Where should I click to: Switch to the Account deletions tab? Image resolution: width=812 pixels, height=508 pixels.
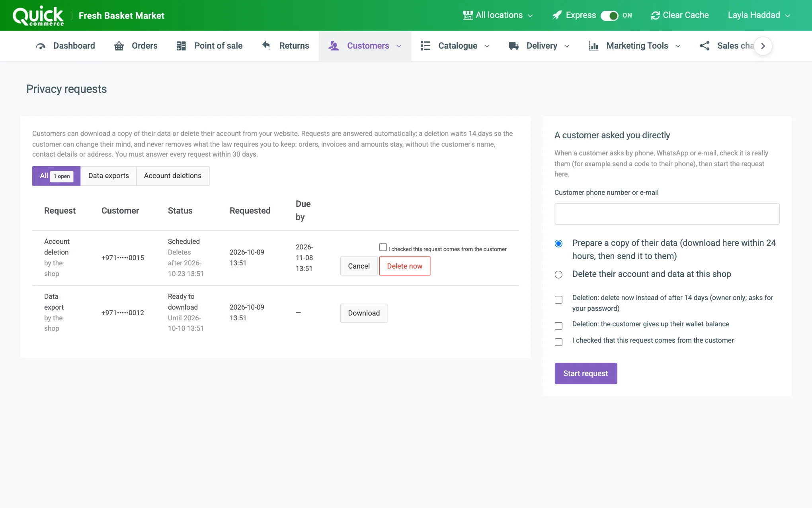173,176
